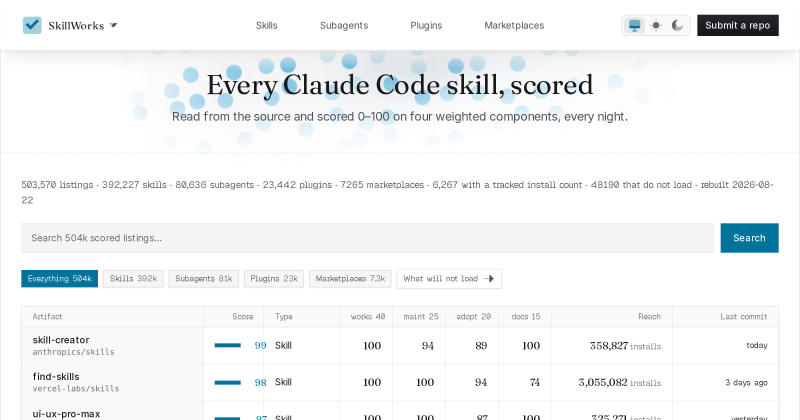
Task: Sort by the adopt 20 column header
Action: (473, 316)
